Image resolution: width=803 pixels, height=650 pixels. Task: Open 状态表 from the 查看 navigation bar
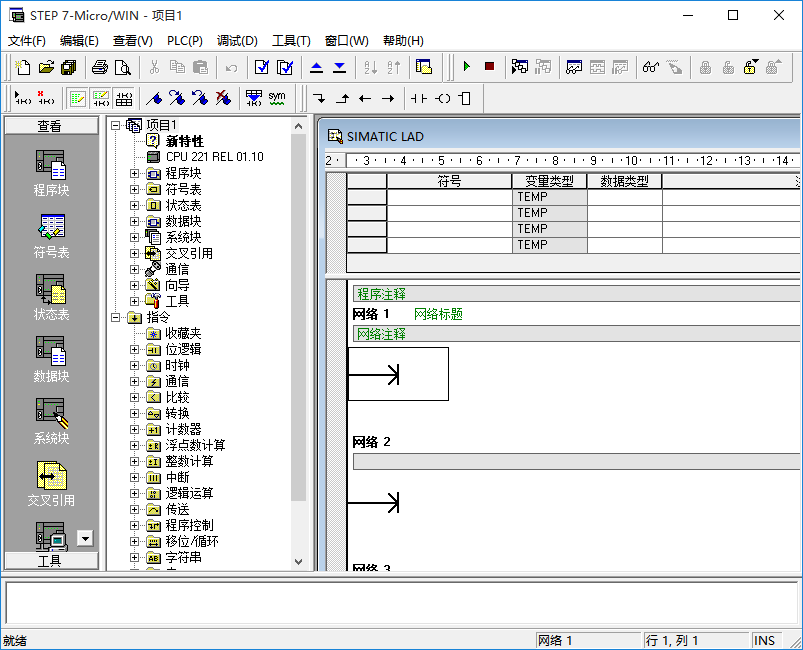click(x=51, y=298)
